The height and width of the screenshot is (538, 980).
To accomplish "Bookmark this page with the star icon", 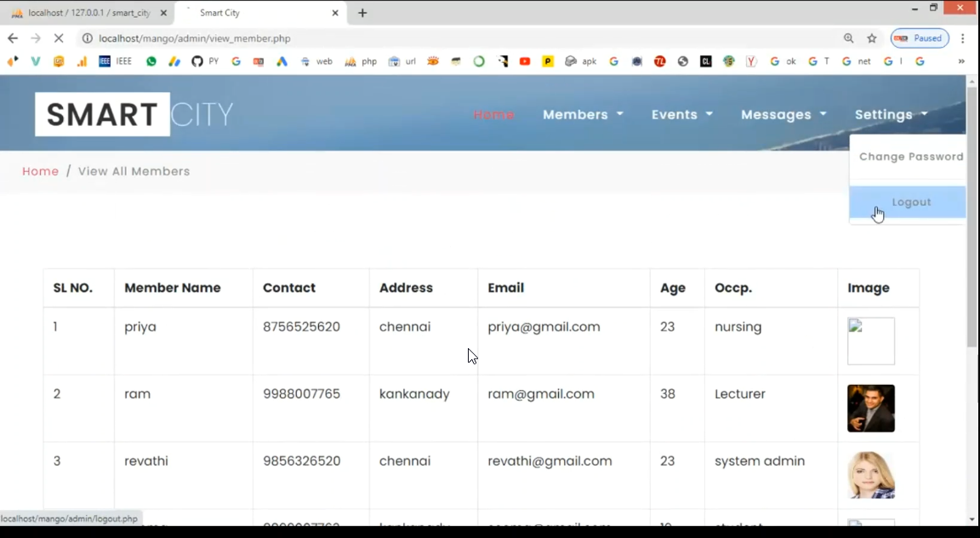I will (872, 38).
